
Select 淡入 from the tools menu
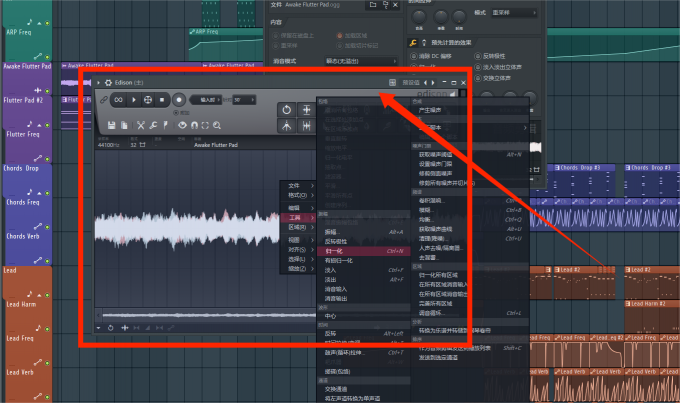click(331, 270)
